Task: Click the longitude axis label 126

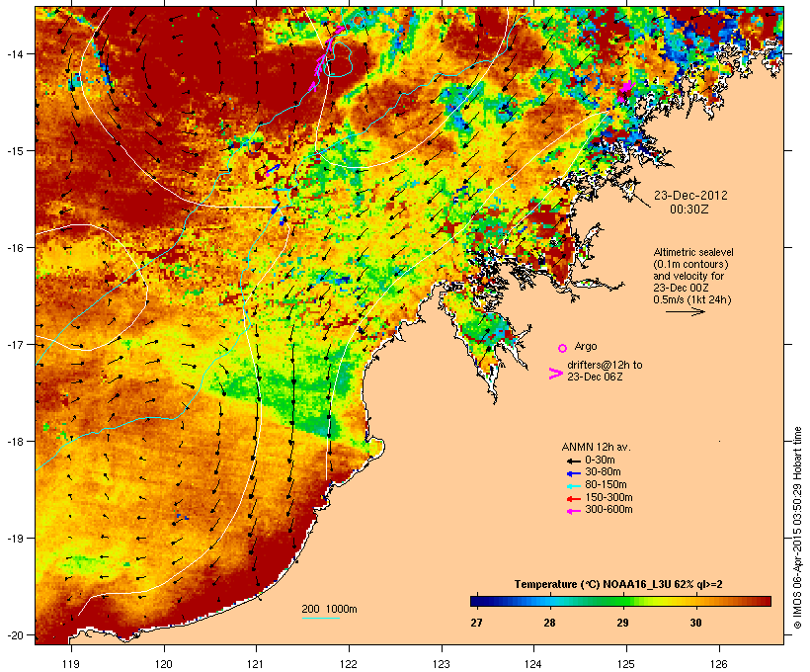Action: click(719, 664)
